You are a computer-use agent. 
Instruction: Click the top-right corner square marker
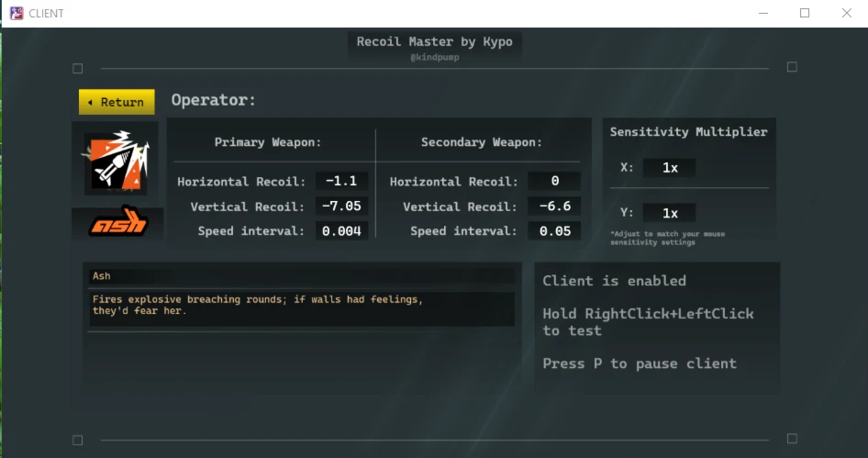point(792,67)
